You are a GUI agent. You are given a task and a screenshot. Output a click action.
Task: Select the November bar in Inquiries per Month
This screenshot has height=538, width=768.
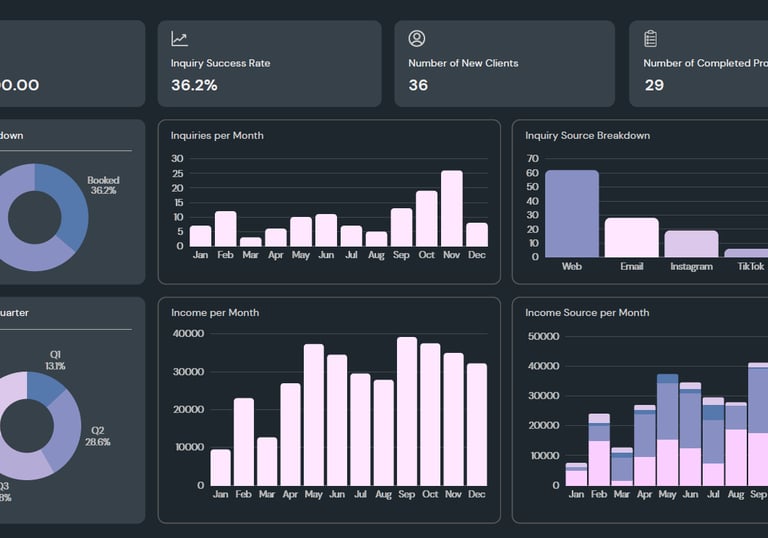[452, 208]
